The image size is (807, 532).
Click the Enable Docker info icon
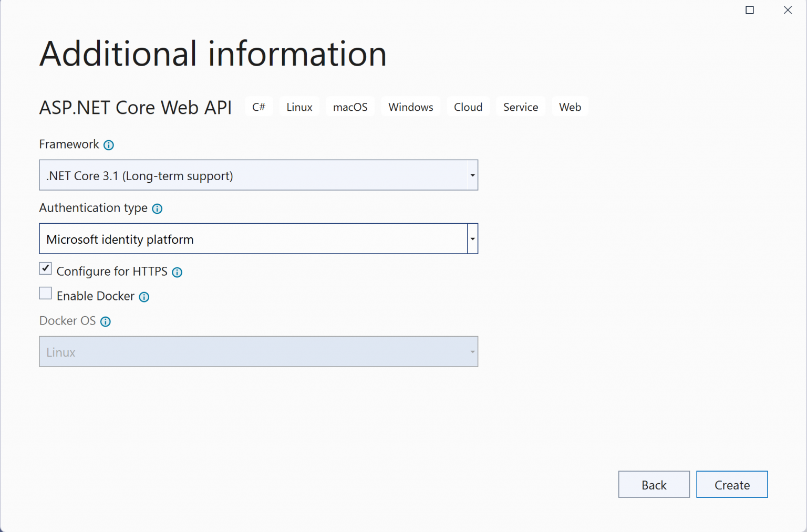143,297
